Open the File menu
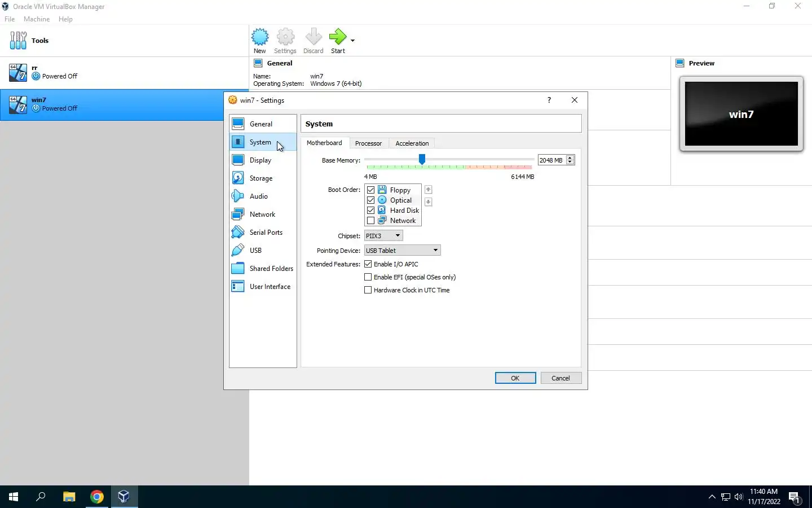Image resolution: width=812 pixels, height=508 pixels. [10, 19]
